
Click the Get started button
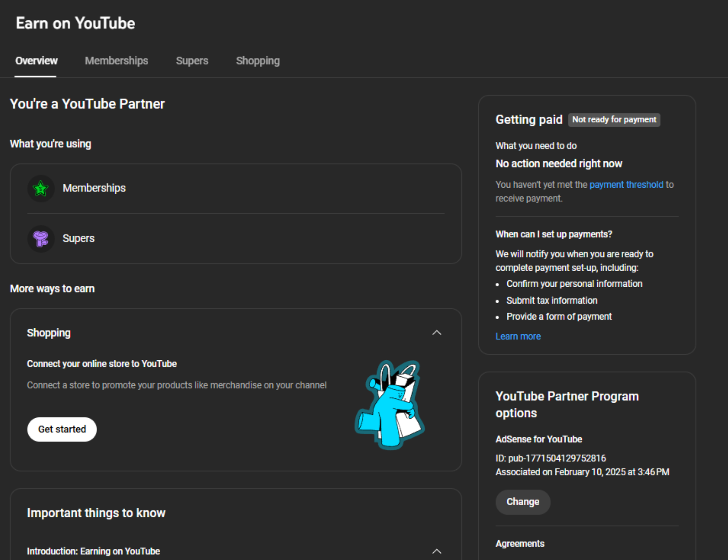(62, 429)
